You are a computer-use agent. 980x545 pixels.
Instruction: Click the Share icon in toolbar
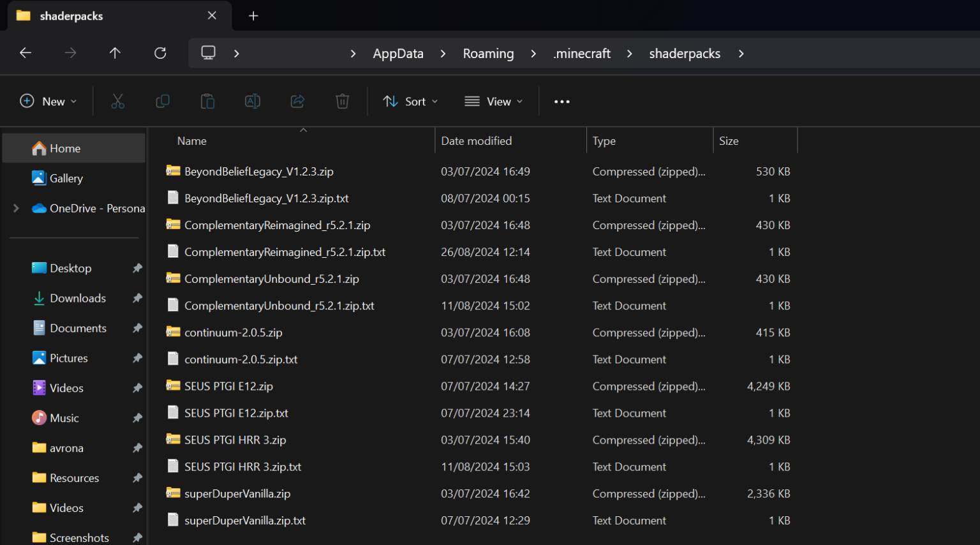pos(297,101)
